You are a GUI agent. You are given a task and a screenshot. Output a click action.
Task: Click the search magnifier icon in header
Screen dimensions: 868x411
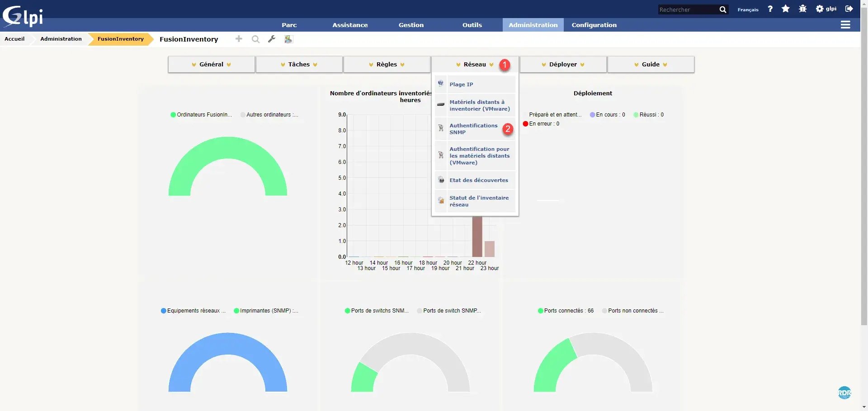(x=722, y=9)
